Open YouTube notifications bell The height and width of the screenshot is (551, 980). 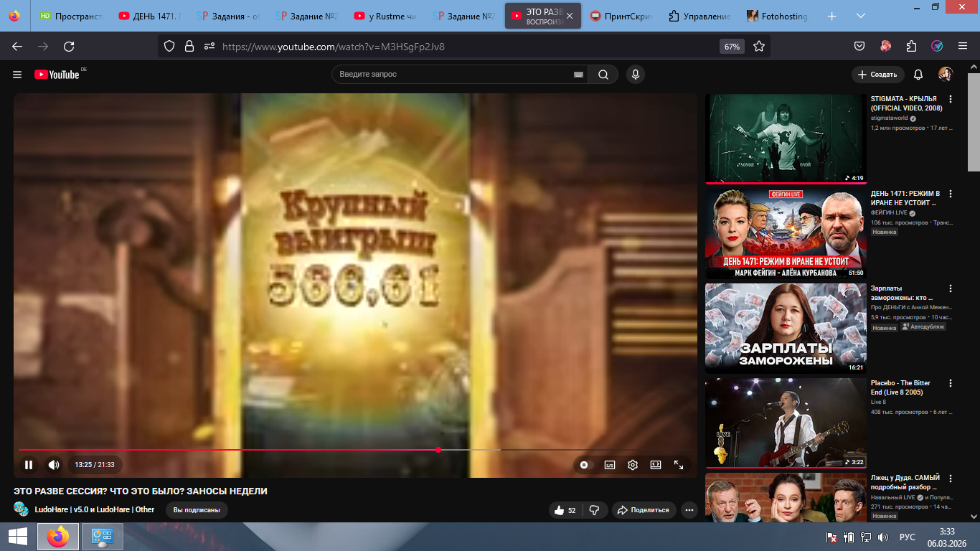tap(918, 75)
